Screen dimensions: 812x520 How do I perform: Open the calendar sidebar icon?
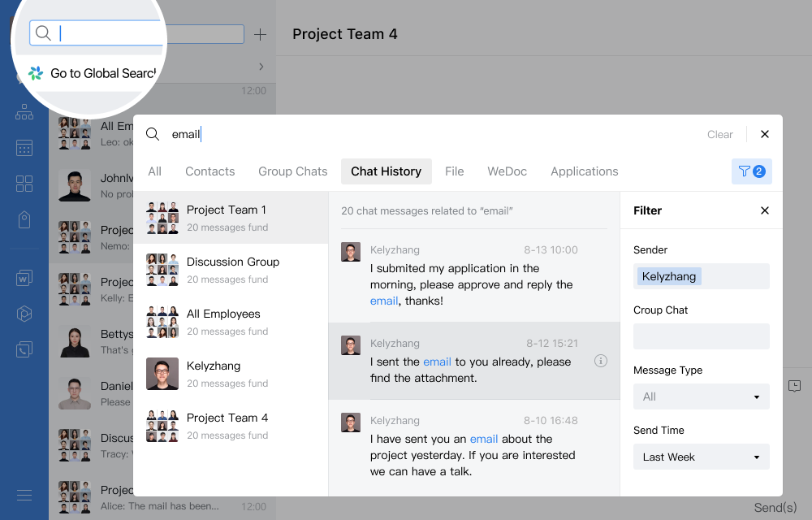coord(24,148)
